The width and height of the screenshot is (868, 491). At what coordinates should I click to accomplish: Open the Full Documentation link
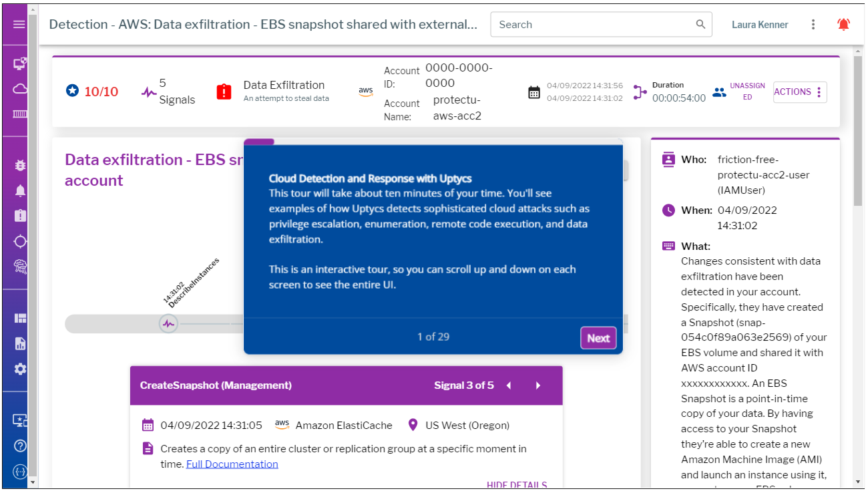[x=232, y=464]
